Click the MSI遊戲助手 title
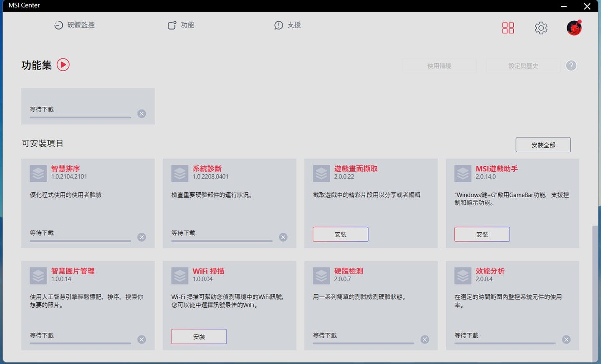Viewport: 601px width, 364px height. tap(497, 168)
